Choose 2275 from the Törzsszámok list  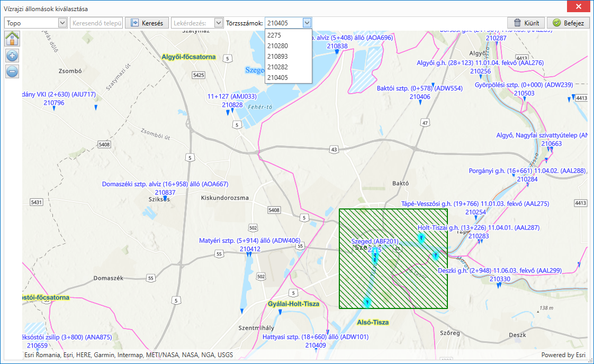(x=289, y=35)
